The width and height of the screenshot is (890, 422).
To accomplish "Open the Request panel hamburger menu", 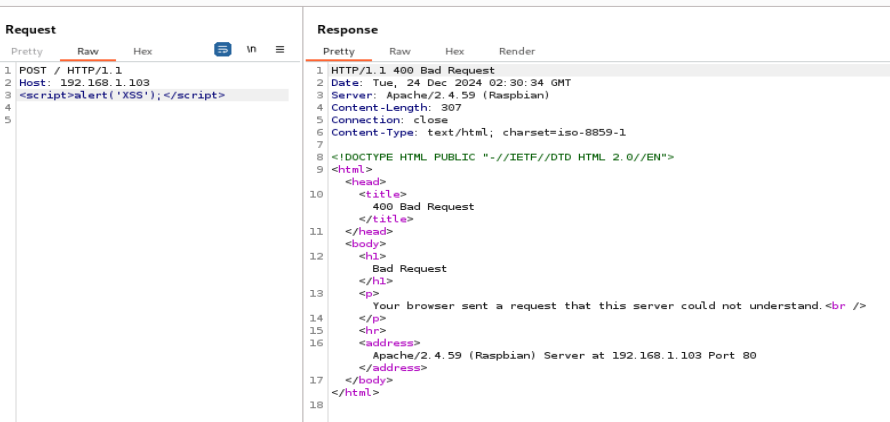I will (x=280, y=49).
